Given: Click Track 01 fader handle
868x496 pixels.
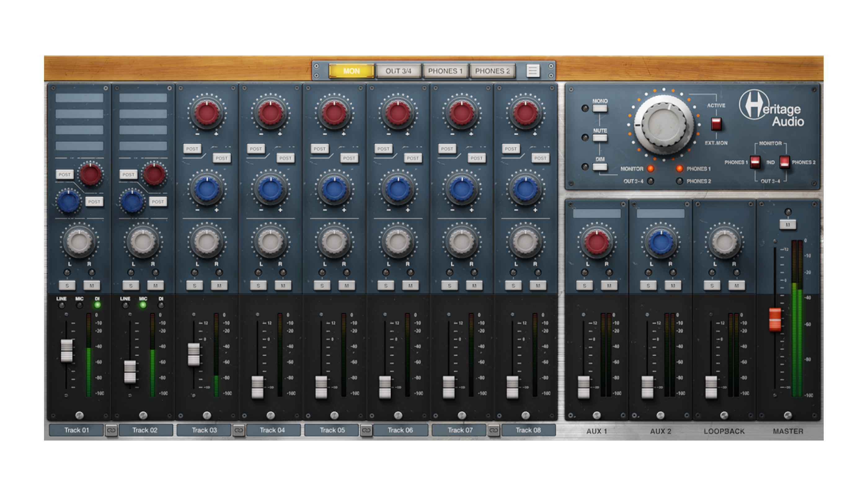Looking at the screenshot, I should point(66,351).
